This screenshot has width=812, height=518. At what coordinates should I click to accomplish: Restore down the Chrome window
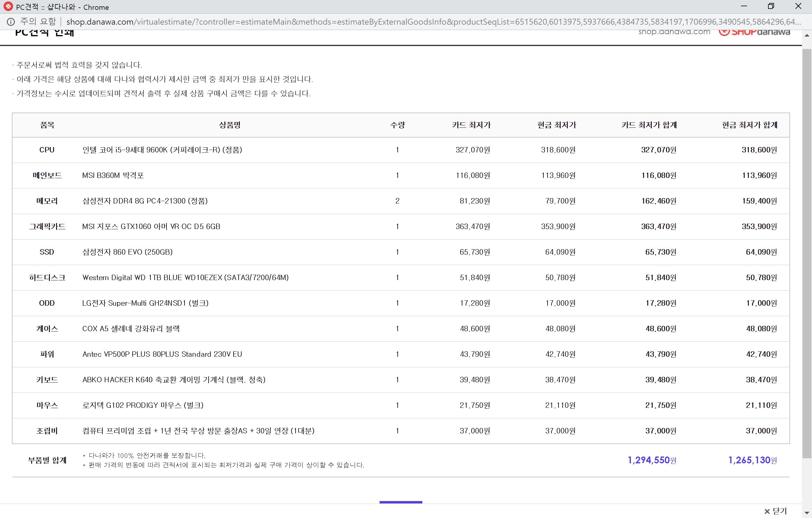771,7
